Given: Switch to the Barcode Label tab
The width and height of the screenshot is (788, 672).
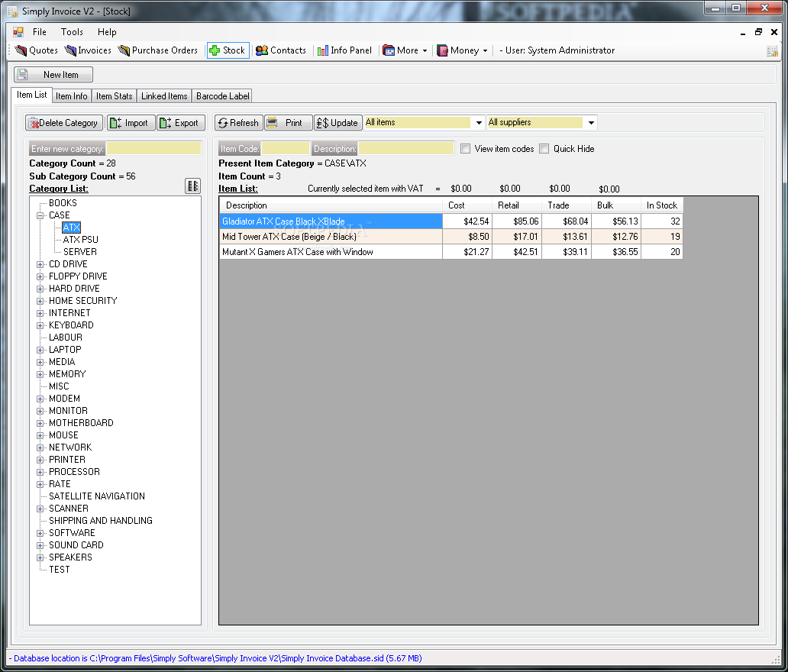Looking at the screenshot, I should (x=223, y=96).
